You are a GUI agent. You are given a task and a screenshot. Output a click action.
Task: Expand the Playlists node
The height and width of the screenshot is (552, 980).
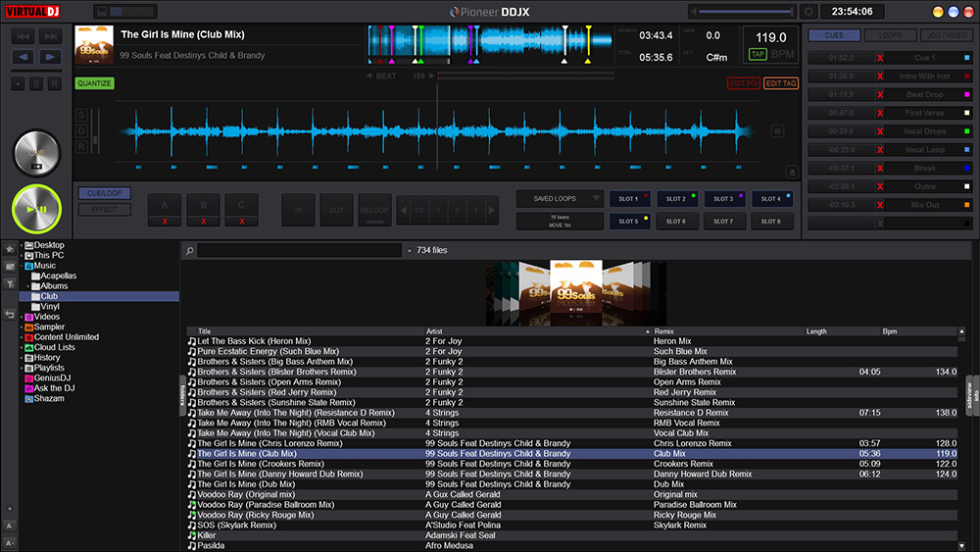pyautogui.click(x=22, y=369)
